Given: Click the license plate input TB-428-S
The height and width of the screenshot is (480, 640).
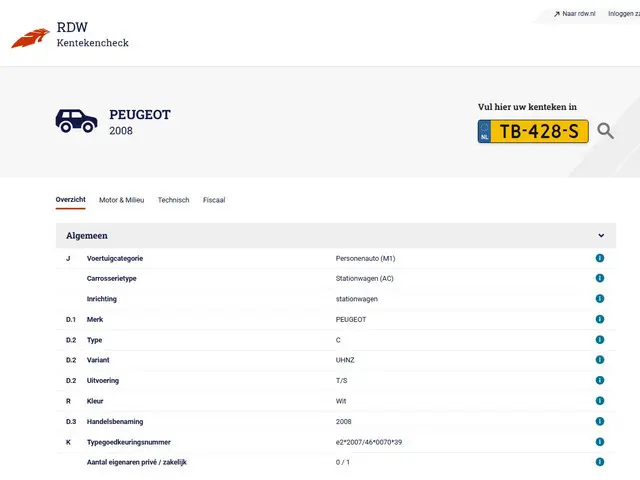Looking at the screenshot, I should pos(540,131).
